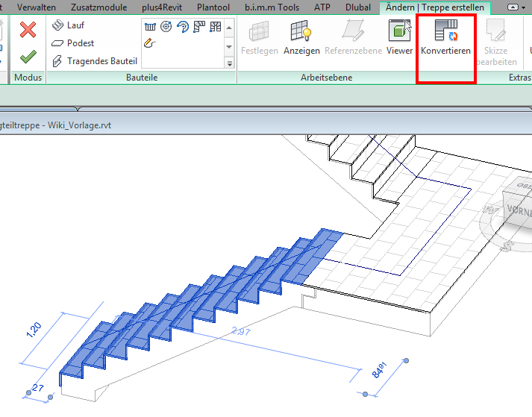The width and height of the screenshot is (532, 417).
Task: Select the straight run stair tool
Action: 150,27
